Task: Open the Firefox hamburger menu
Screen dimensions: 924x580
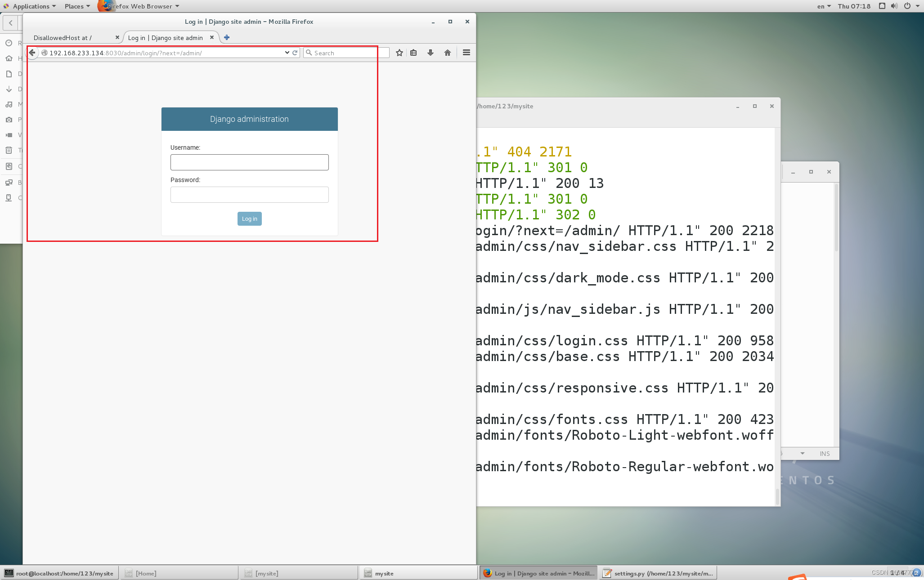Action: [x=466, y=53]
